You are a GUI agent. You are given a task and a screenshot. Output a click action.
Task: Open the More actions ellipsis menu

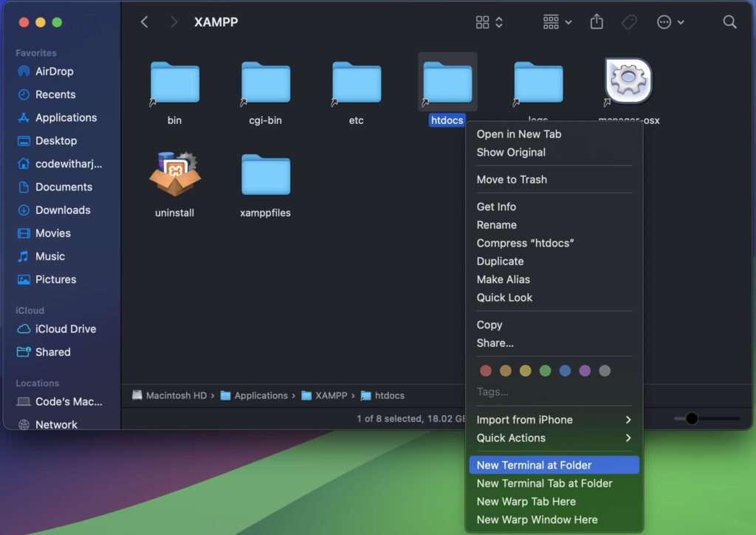pos(670,22)
